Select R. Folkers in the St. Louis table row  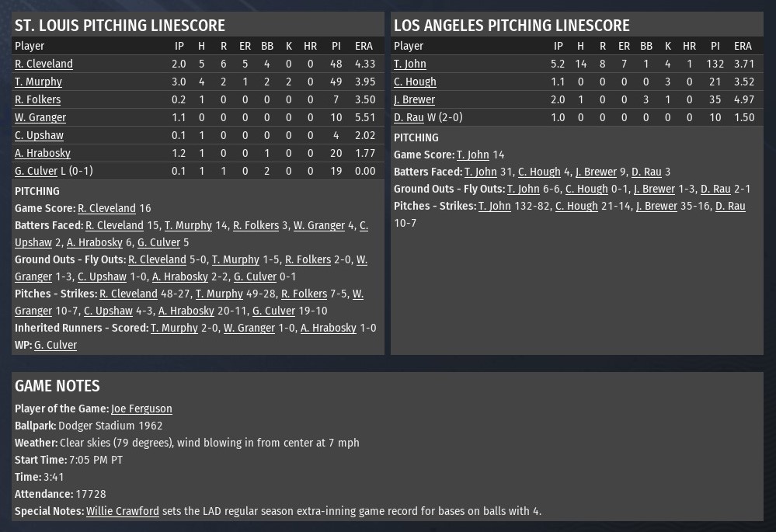pos(37,99)
